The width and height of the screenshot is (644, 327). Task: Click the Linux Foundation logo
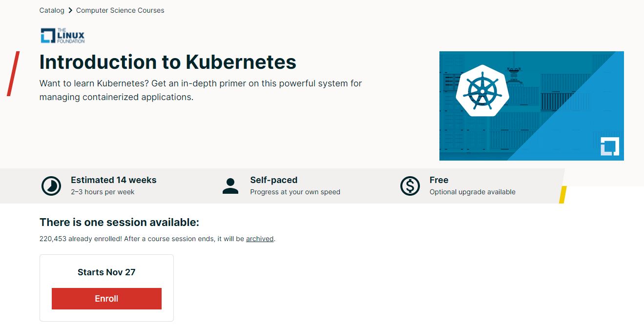(62, 36)
